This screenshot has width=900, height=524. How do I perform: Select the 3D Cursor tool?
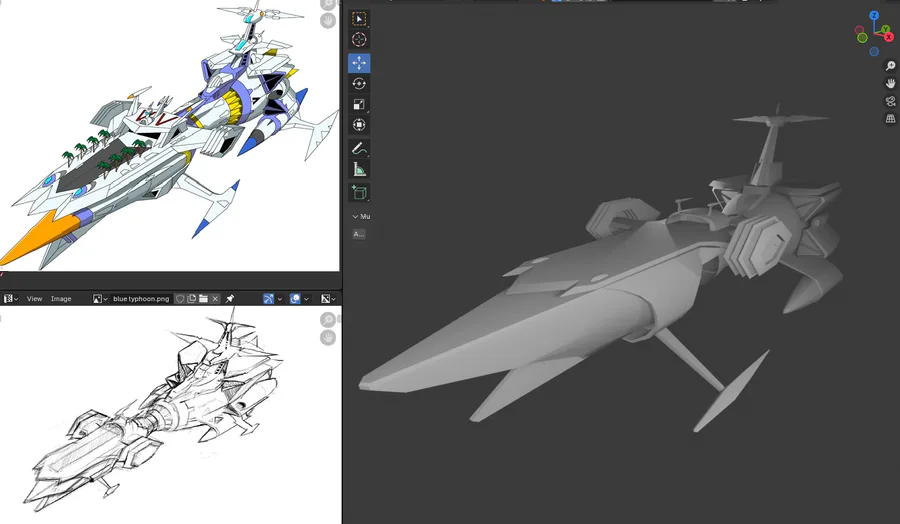(359, 40)
